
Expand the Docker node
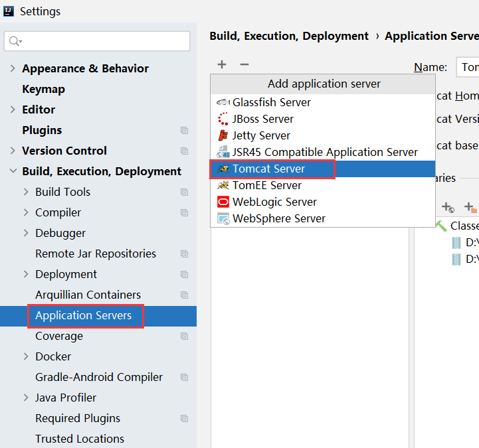(26, 356)
